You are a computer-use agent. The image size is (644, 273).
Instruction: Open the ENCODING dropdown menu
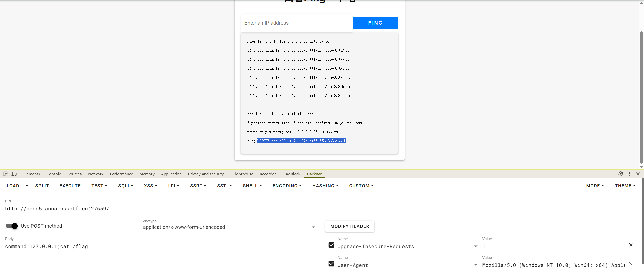tap(287, 186)
